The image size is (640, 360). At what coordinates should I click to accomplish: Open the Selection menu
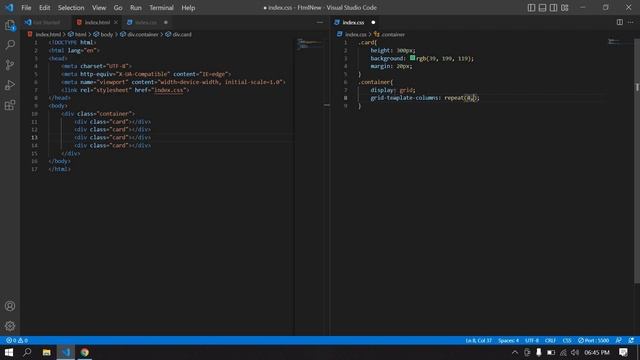(x=71, y=8)
